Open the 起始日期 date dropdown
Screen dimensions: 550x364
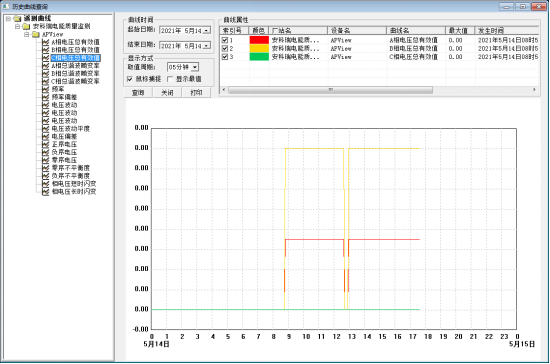tap(207, 31)
